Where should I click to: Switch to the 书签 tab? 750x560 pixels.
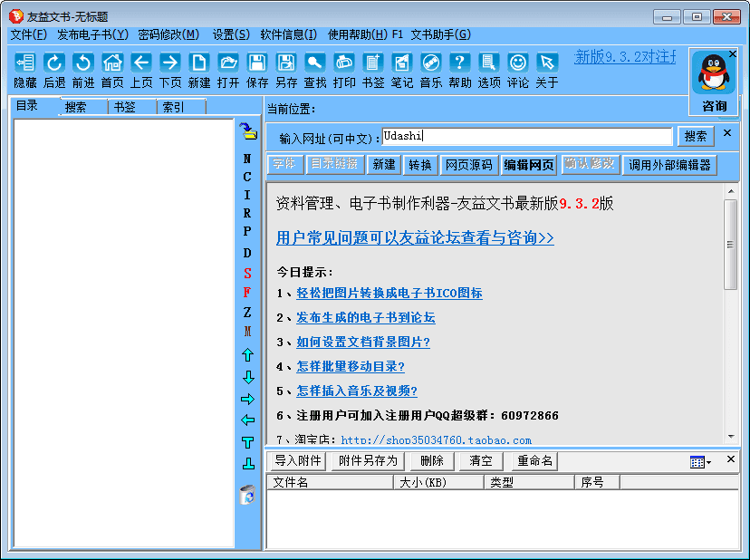(x=124, y=107)
